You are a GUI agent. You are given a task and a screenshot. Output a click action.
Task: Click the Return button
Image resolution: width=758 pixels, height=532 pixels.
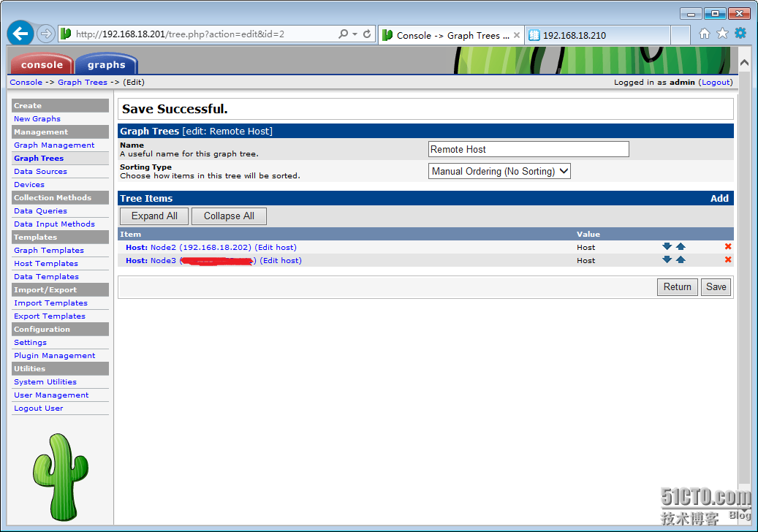678,287
